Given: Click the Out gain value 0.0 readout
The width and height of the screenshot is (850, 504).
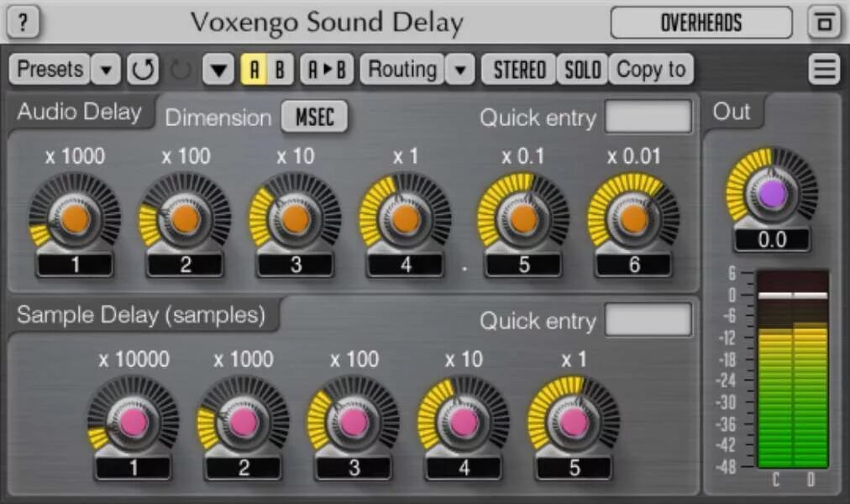Looking at the screenshot, I should pyautogui.click(x=773, y=239).
